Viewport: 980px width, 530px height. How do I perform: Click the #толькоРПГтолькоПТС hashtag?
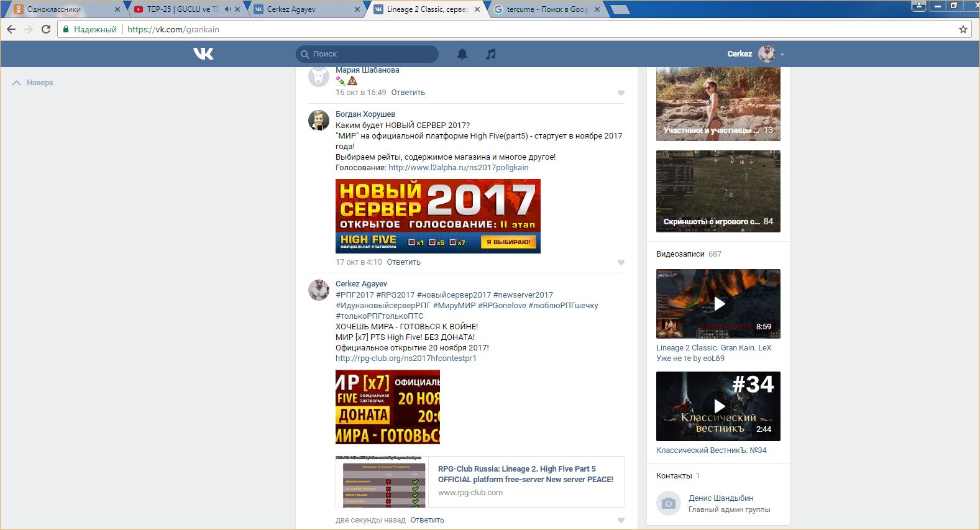(x=380, y=316)
